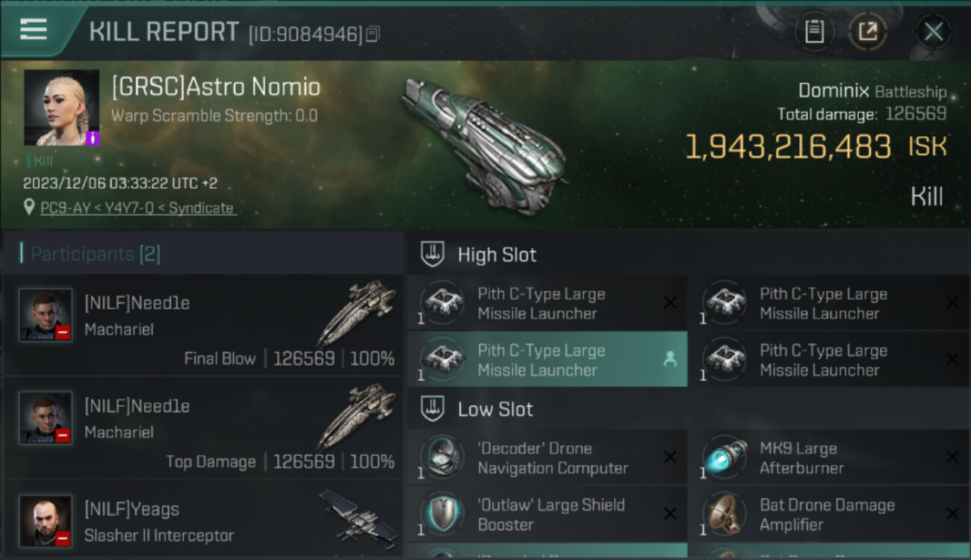Copy the kill report ID

(x=373, y=34)
